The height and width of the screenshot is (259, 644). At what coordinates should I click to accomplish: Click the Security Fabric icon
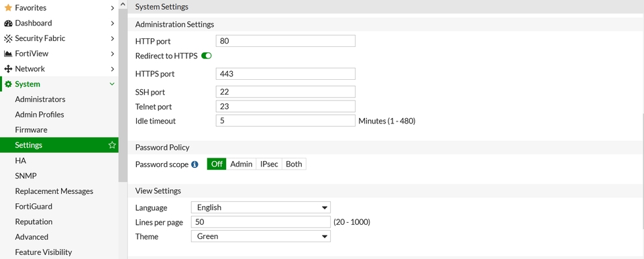[8, 38]
